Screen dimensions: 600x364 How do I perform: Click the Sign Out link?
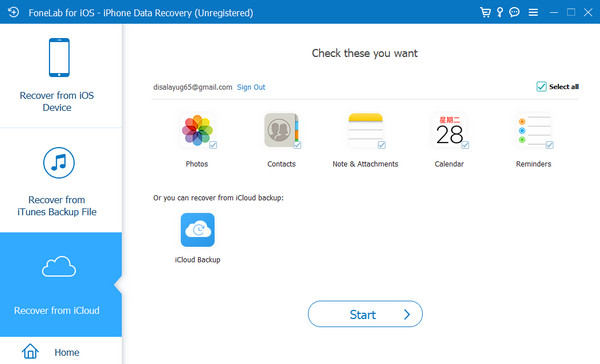[x=251, y=87]
